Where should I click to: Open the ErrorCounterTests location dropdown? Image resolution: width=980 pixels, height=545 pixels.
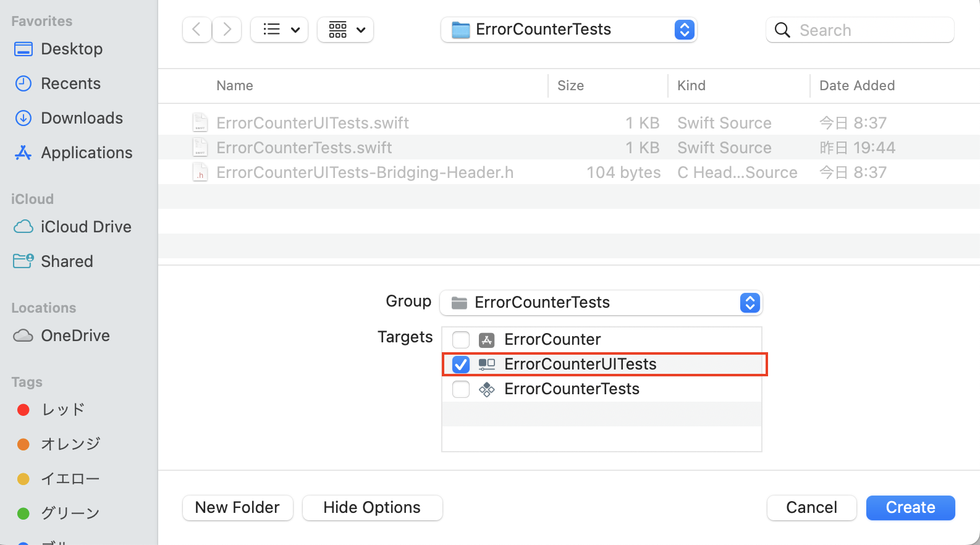684,29
